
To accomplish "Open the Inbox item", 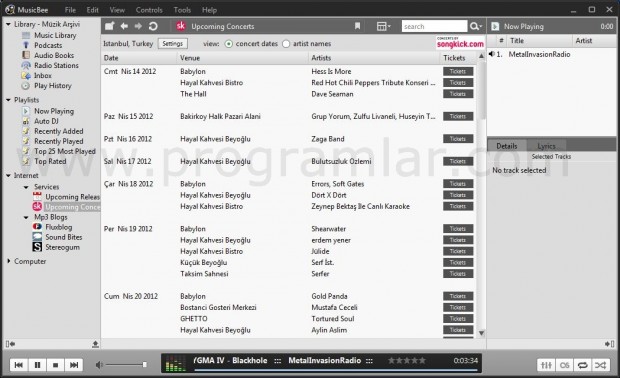I will 43,76.
